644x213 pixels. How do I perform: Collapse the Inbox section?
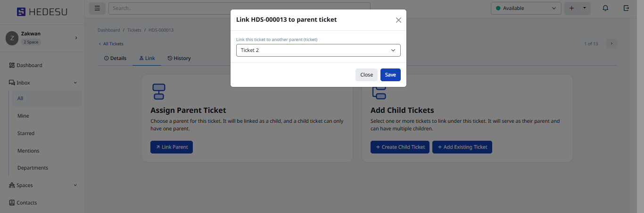(75, 83)
